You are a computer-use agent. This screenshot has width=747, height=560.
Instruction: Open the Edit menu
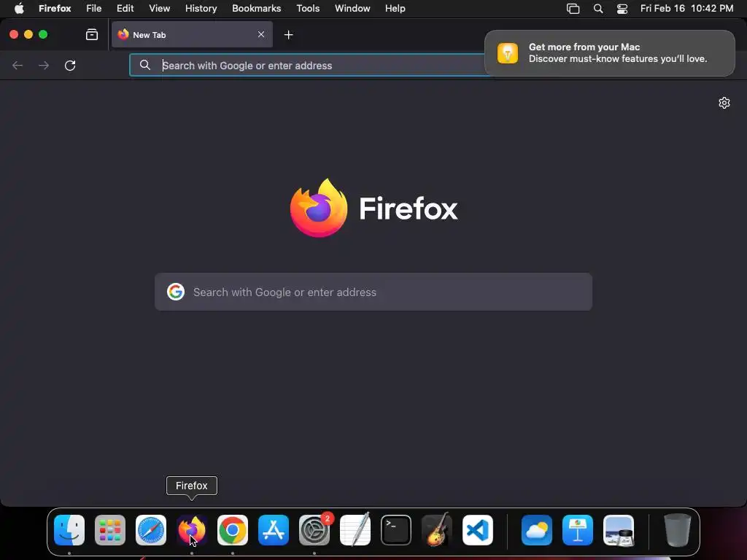pyautogui.click(x=125, y=9)
